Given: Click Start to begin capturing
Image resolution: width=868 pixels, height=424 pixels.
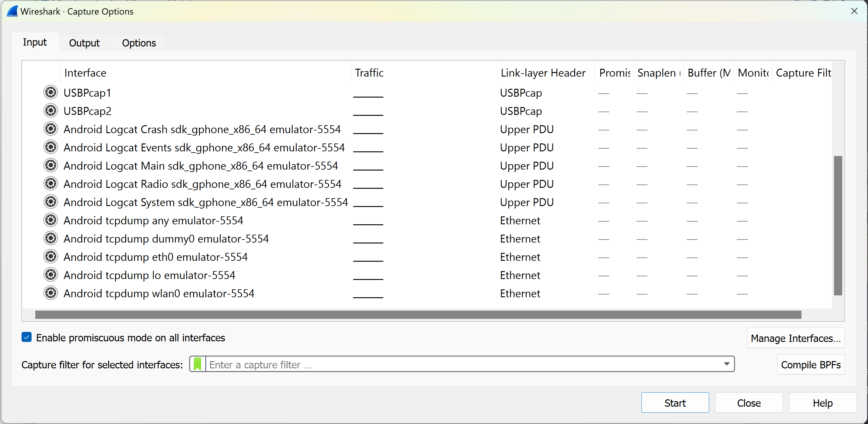Looking at the screenshot, I should [x=675, y=402].
